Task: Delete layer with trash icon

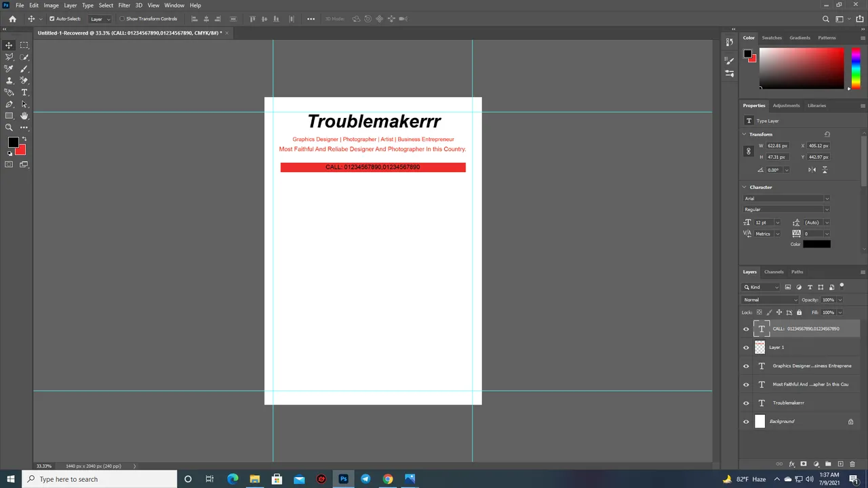Action: point(852,464)
